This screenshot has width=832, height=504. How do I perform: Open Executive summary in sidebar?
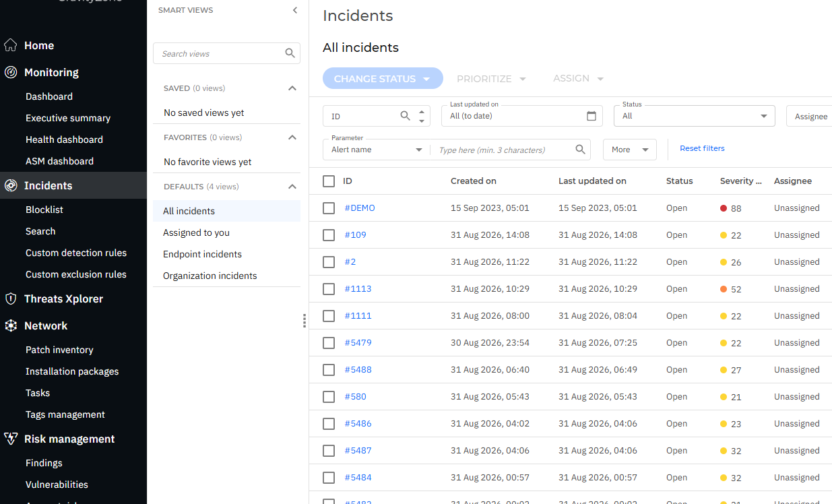pyautogui.click(x=68, y=118)
